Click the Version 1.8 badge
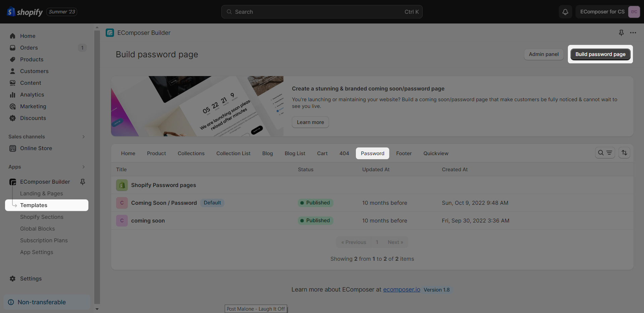 [x=437, y=290]
